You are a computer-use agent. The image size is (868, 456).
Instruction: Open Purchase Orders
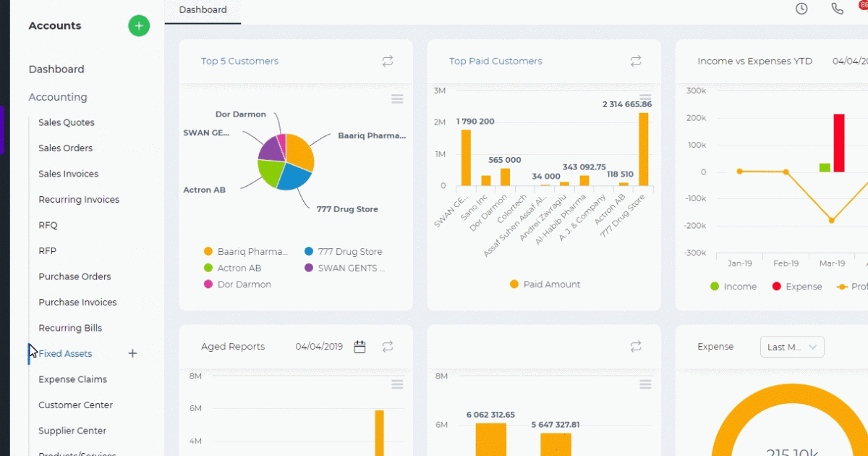click(75, 276)
